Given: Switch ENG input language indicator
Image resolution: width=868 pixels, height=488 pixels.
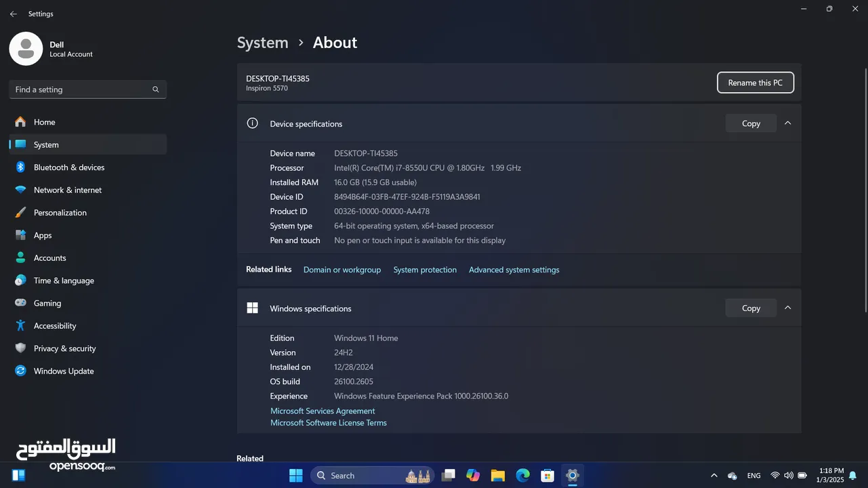Looking at the screenshot, I should 753,476.
